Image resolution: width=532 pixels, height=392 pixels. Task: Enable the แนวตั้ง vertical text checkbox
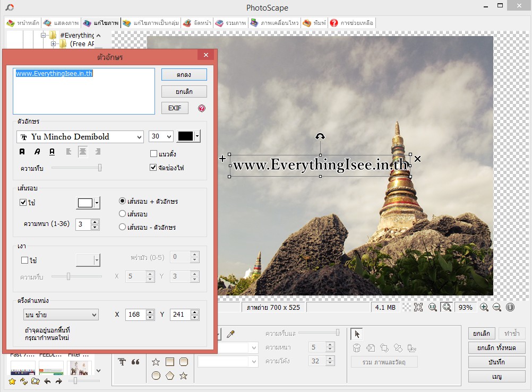[153, 154]
